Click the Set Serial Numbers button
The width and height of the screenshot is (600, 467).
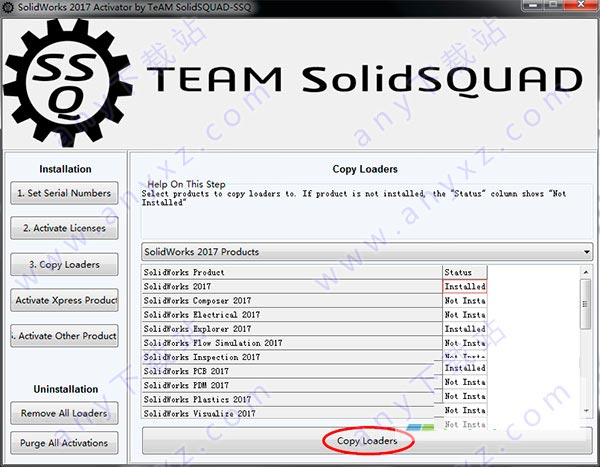pyautogui.click(x=64, y=193)
